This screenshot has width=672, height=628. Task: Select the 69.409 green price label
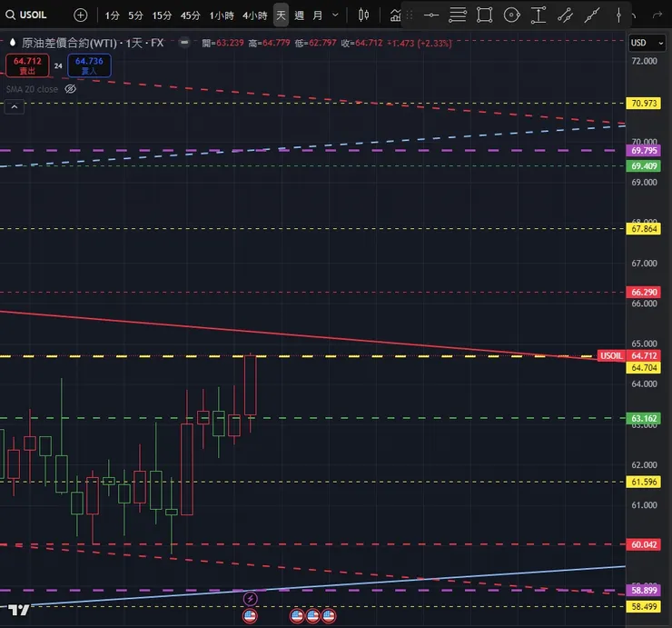[x=644, y=166]
